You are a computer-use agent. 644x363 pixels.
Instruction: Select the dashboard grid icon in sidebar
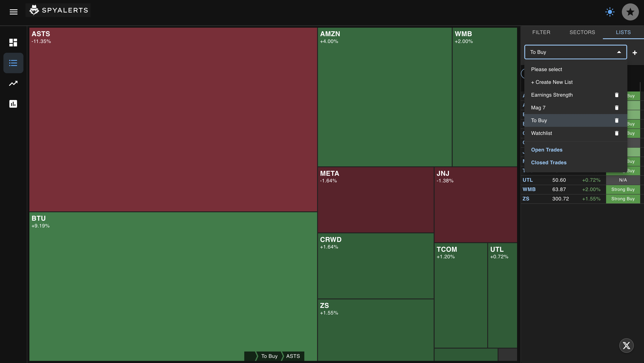[x=13, y=43]
